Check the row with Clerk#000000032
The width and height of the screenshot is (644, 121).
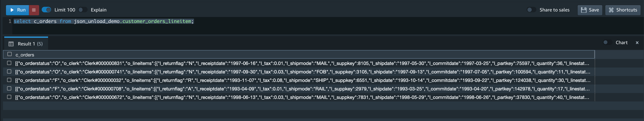9,80
